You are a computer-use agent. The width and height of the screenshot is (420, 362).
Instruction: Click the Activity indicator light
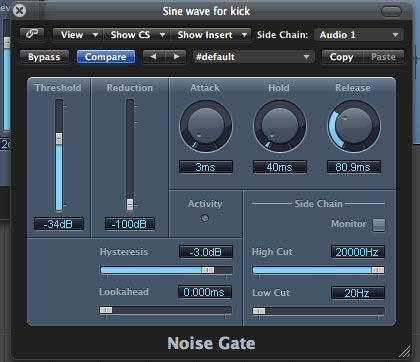coord(205,218)
